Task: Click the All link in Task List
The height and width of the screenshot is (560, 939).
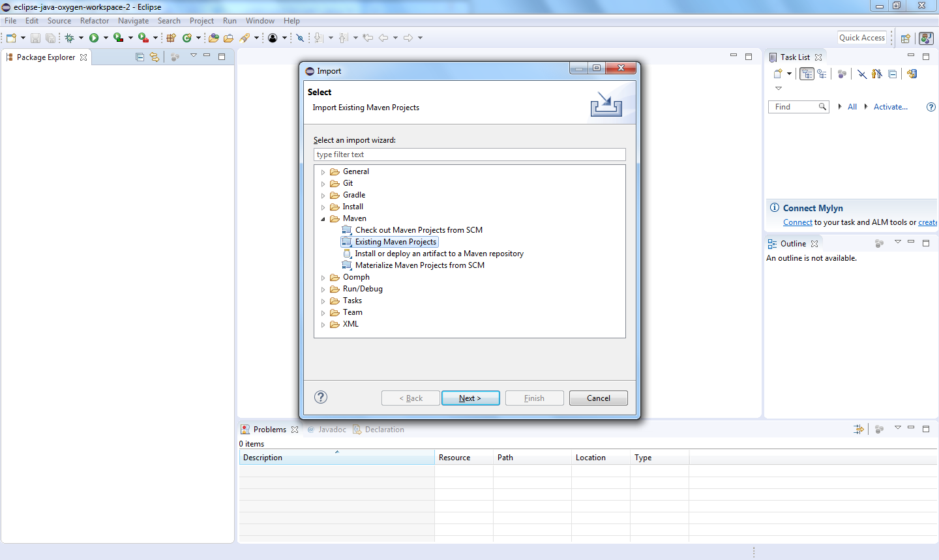Action: click(852, 107)
